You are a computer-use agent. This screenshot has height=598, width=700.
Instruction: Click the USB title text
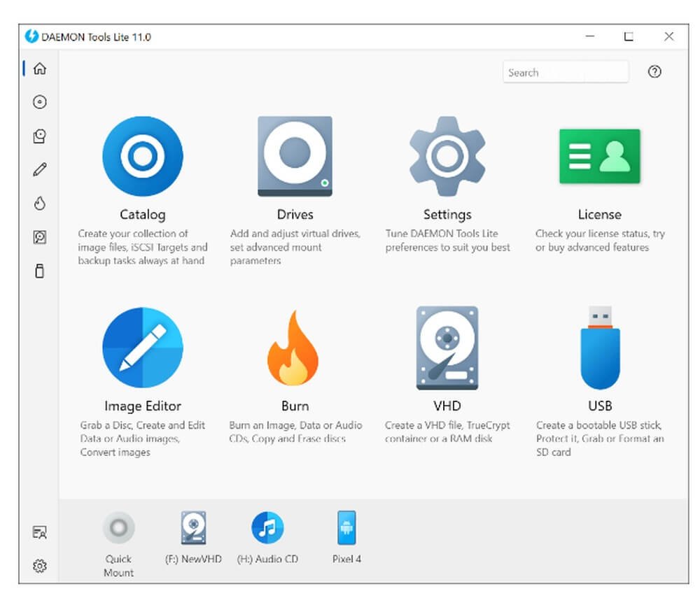[x=600, y=406]
